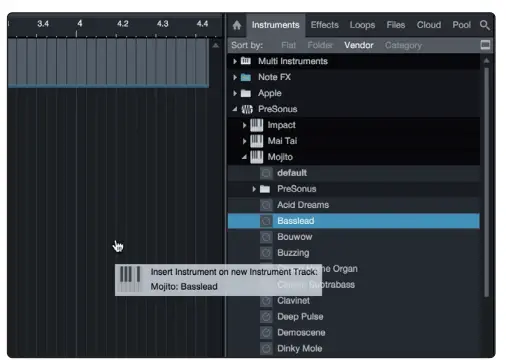Expand the Mai Tai instrument presets
This screenshot has height=360, width=506.
(244, 141)
